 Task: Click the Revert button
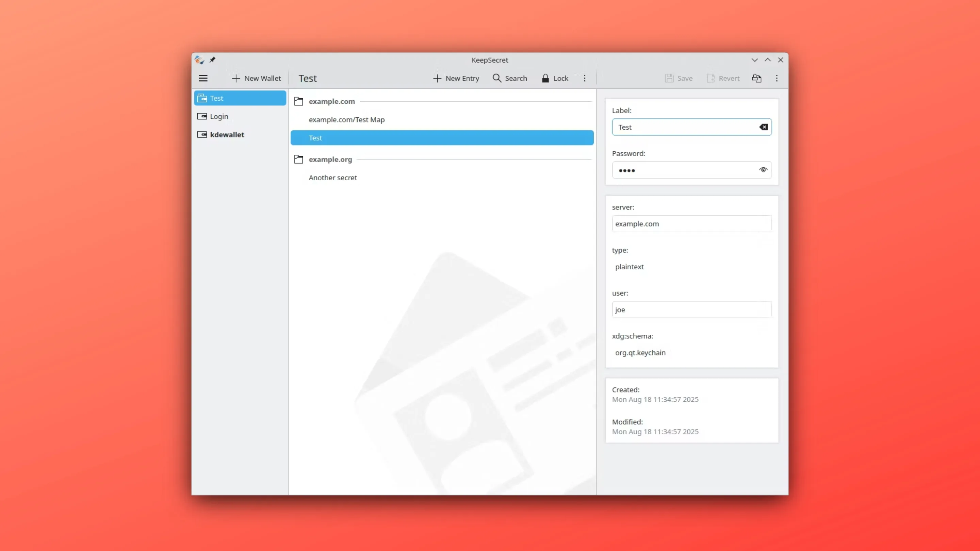[x=723, y=78]
